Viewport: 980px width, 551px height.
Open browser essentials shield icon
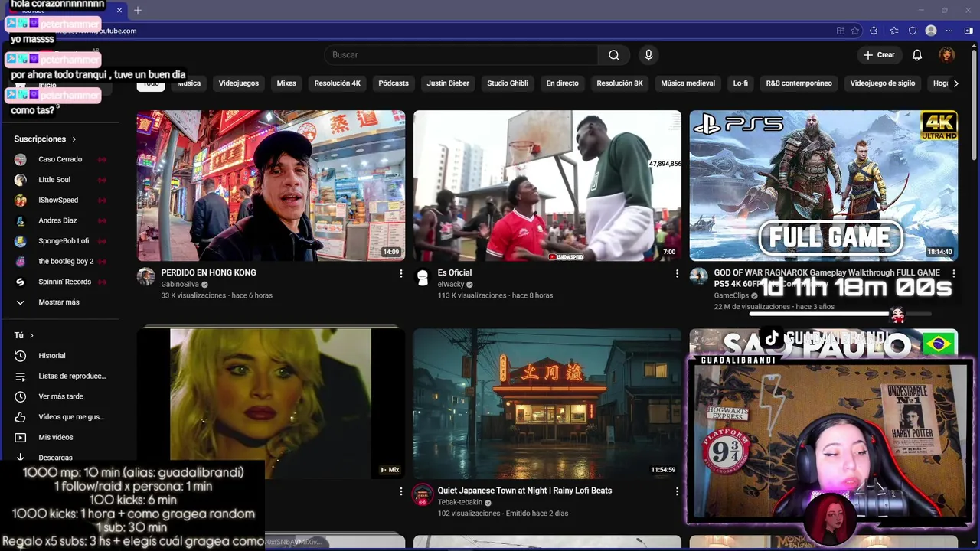pyautogui.click(x=913, y=31)
